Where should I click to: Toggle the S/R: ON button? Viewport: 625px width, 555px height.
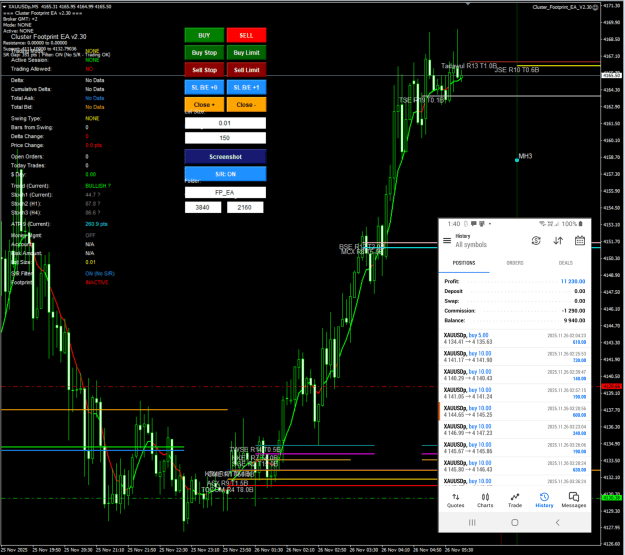(x=225, y=174)
